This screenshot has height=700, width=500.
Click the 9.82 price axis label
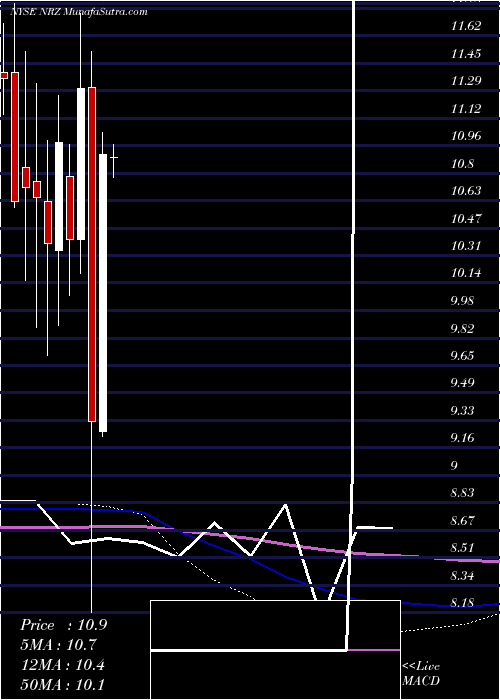click(462, 329)
